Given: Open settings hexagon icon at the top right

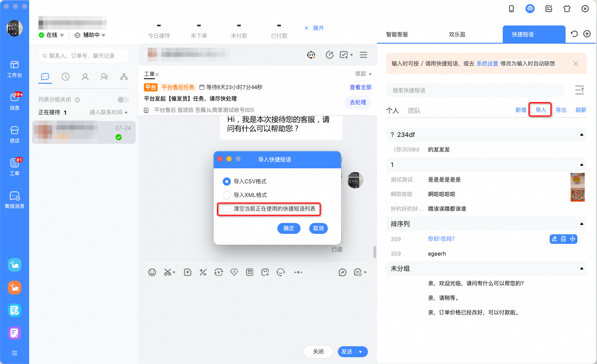Looking at the screenshot, I should tap(585, 9).
